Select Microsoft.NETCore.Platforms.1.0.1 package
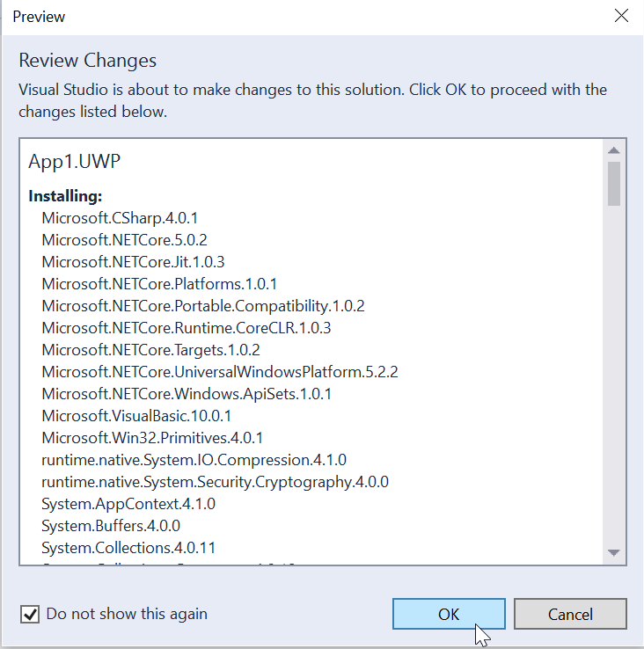Screen dimensions: 644x649 tap(159, 283)
